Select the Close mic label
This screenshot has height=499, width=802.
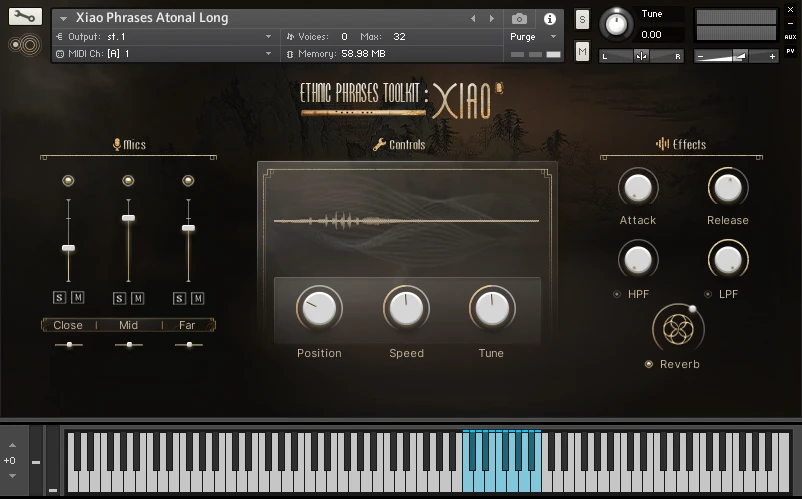[x=68, y=325]
